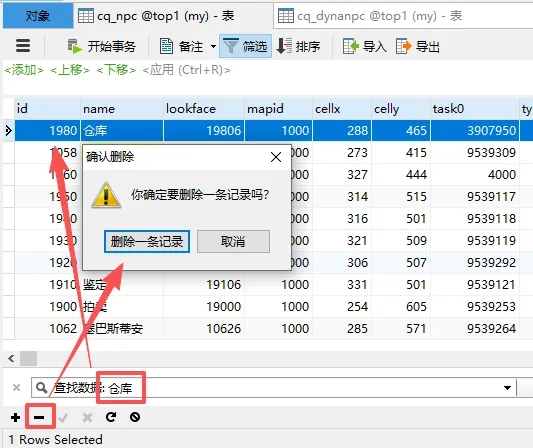Image resolution: width=533 pixels, height=448 pixels.
Task: Click the 19806 lookface cell
Action: 204,131
